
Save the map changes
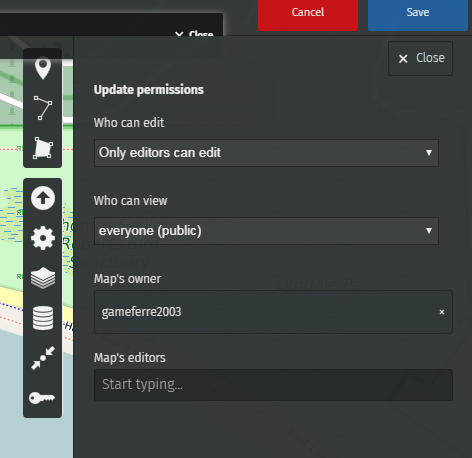[418, 14]
